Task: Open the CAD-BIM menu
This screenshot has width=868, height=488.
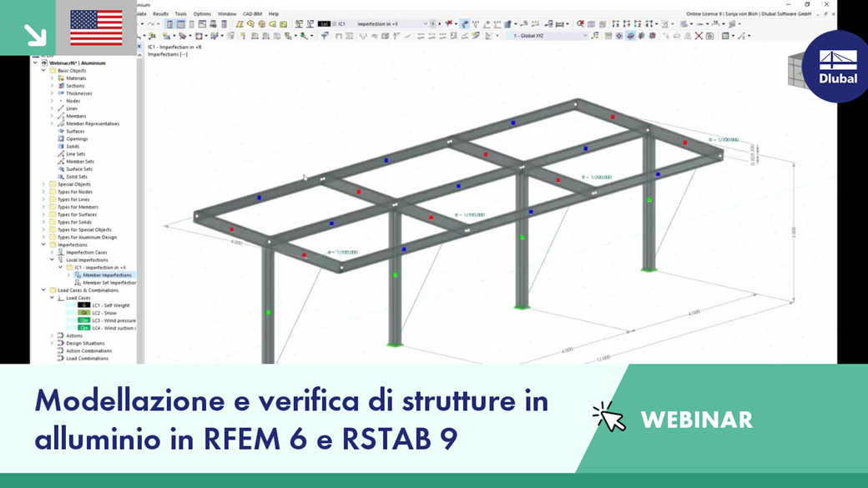Action: click(251, 14)
